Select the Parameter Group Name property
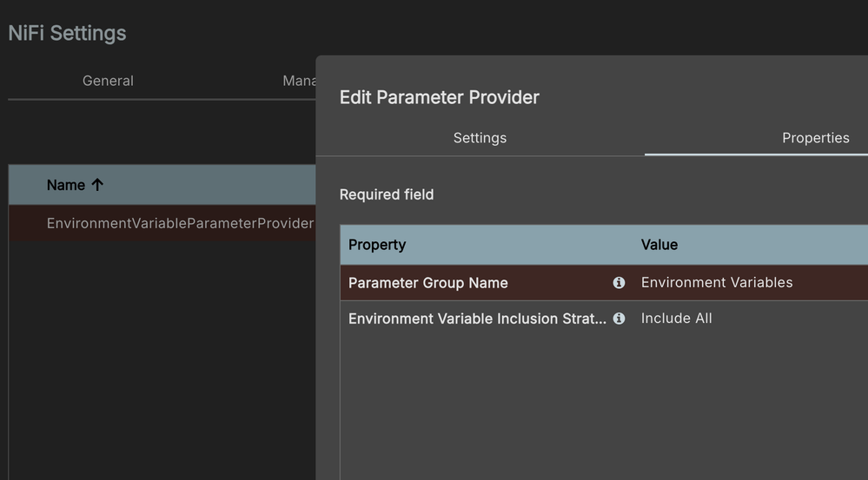868x480 pixels. pyautogui.click(x=428, y=283)
